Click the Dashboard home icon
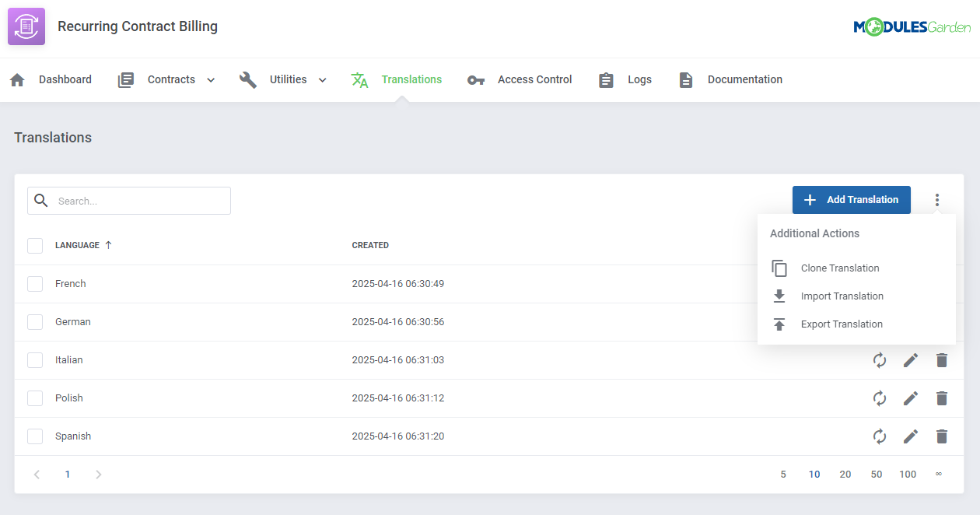This screenshot has height=515, width=980. [x=17, y=79]
